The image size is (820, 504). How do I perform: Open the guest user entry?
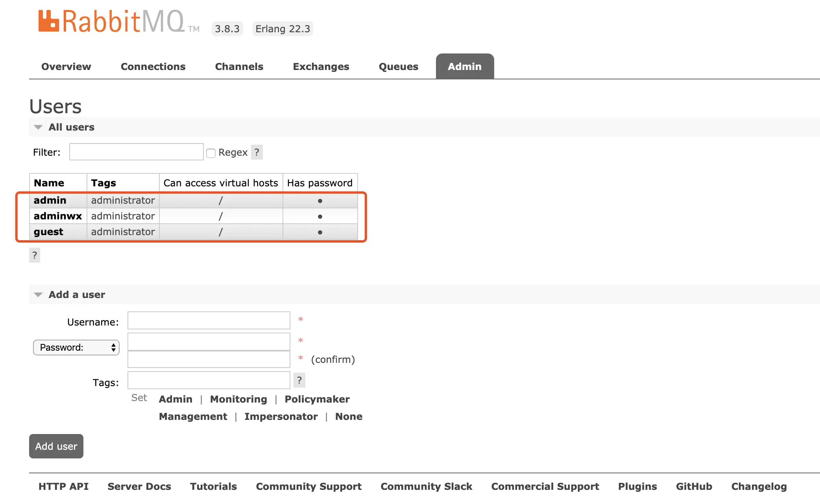(48, 232)
